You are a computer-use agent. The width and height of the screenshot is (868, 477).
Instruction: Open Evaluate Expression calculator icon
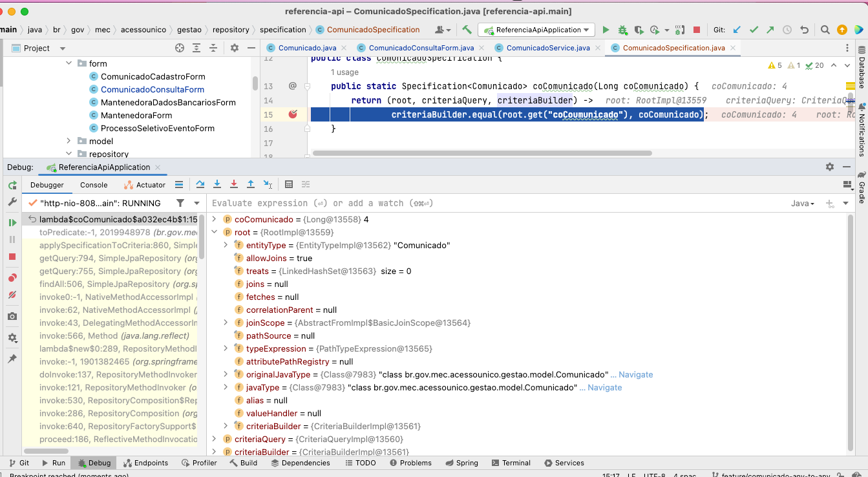(x=289, y=185)
